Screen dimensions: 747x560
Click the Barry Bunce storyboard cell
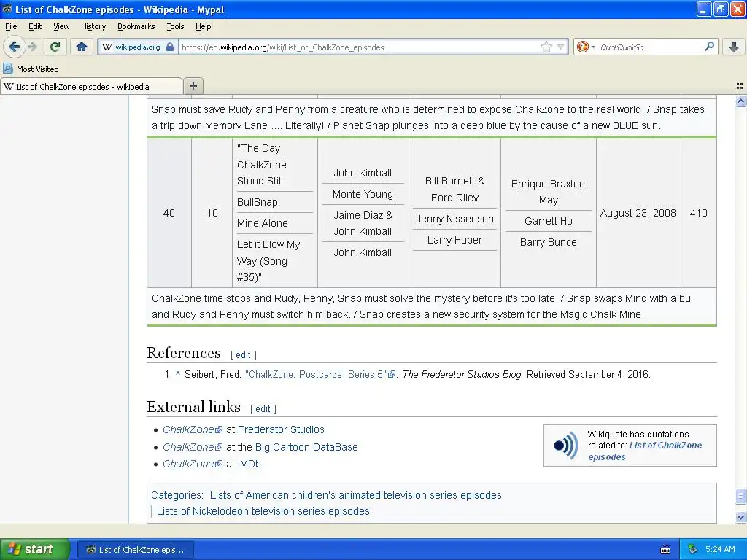coord(549,242)
